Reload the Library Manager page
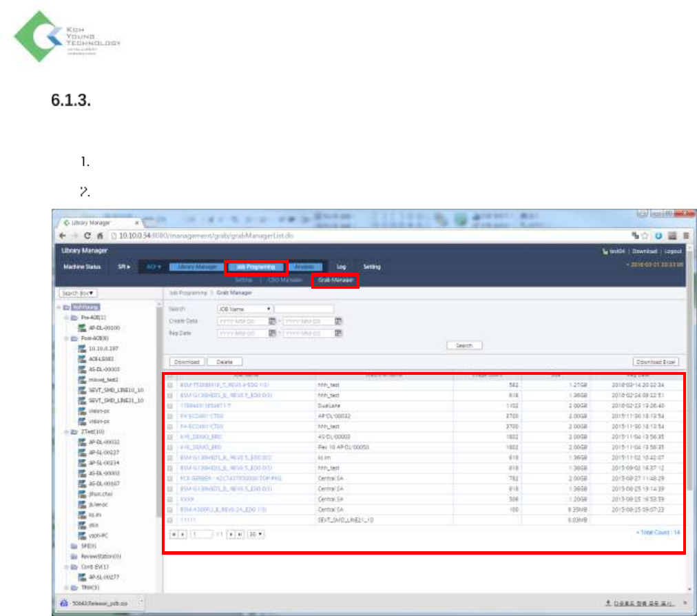The image size is (697, 616). [x=87, y=236]
